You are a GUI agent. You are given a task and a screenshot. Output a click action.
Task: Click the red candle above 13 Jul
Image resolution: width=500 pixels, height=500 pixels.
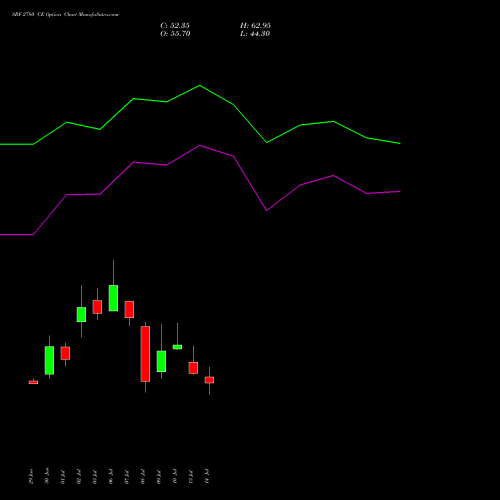click(193, 368)
